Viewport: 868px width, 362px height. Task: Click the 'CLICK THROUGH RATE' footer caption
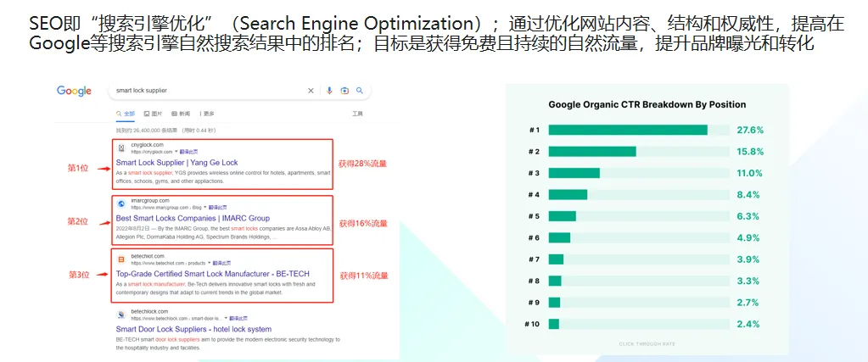[647, 344]
